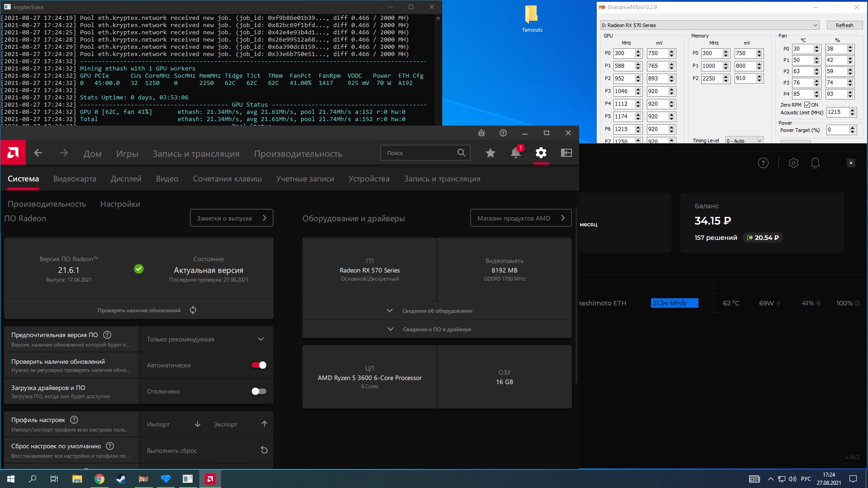
Task: Open favorites star icon
Action: 490,153
